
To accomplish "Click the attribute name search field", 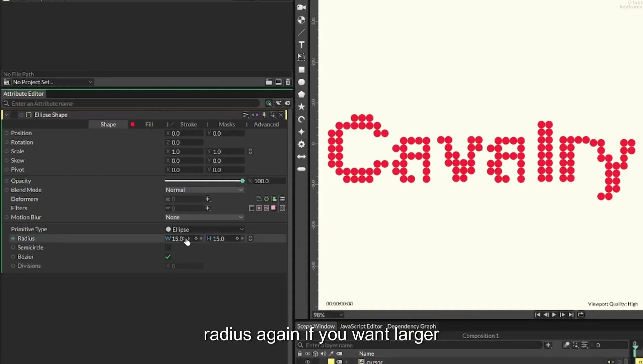I will point(134,104).
